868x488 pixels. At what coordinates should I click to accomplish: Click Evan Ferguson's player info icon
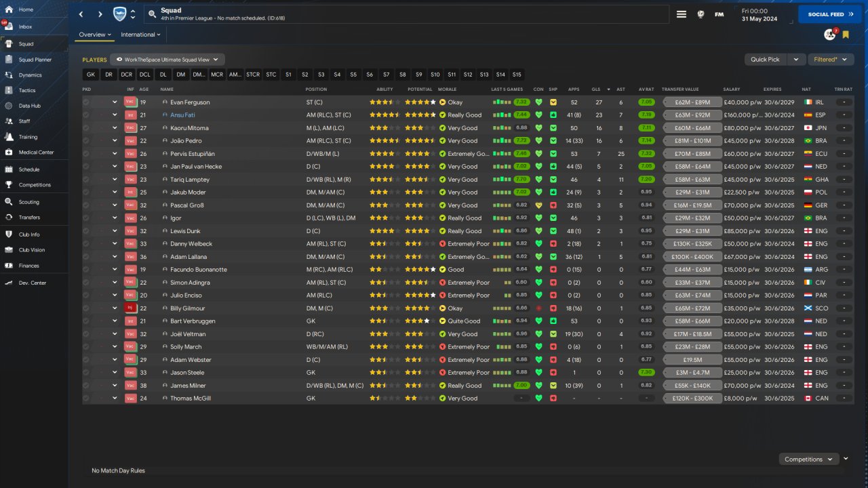pyautogui.click(x=165, y=102)
